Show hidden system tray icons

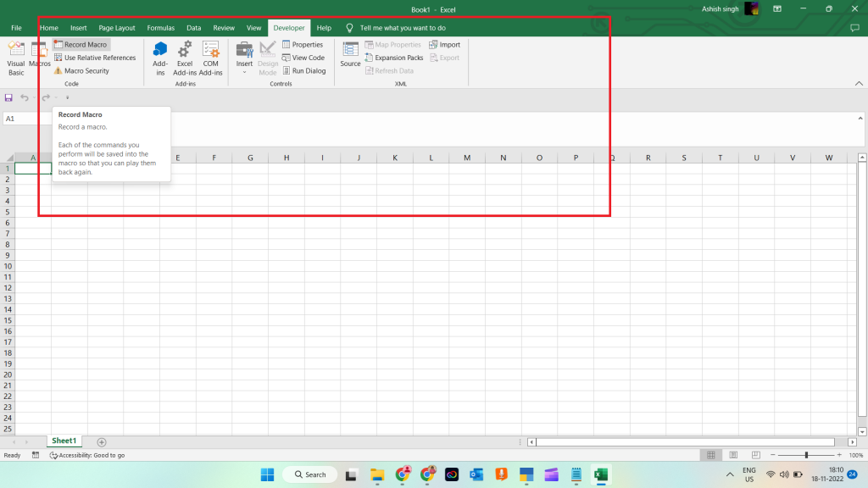[730, 474]
